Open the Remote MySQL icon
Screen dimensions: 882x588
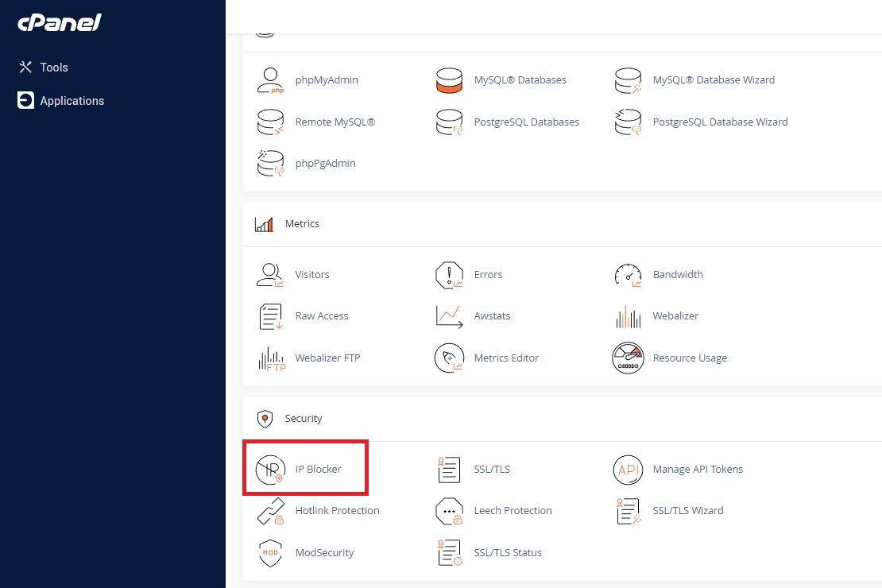coord(271,122)
